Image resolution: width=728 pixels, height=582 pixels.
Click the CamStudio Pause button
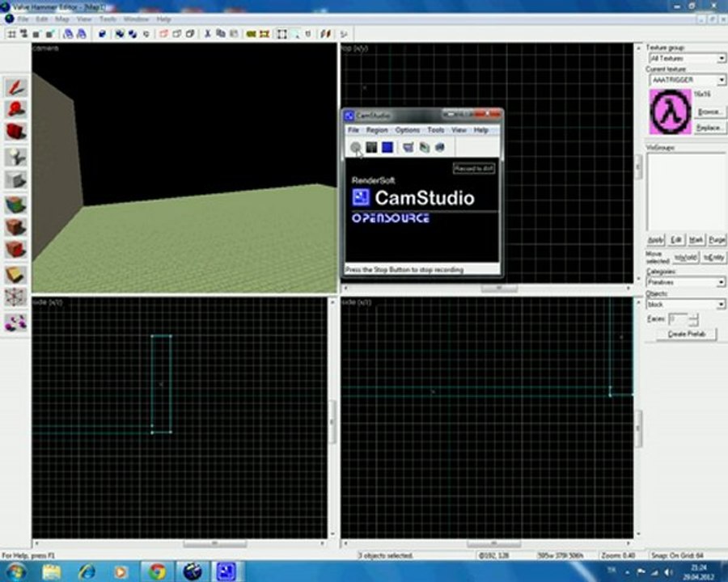pos(371,147)
